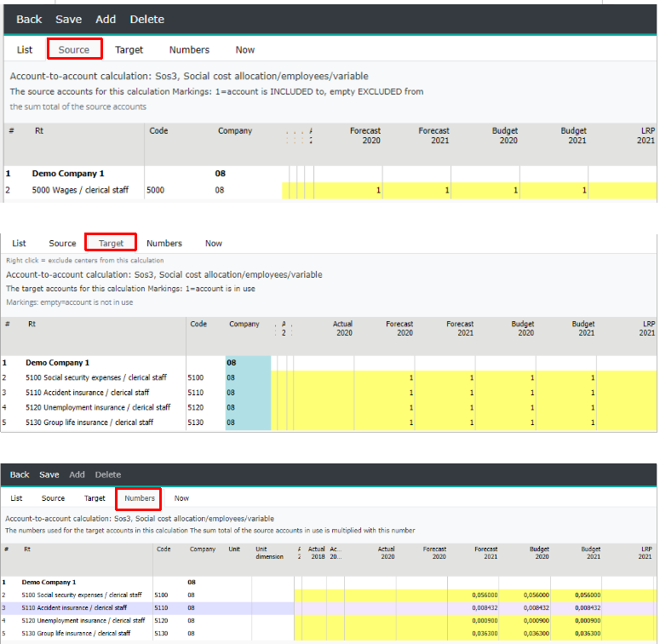
Task: Select List tab left of red-outlined Source tab
Action: pyautogui.click(x=25, y=49)
